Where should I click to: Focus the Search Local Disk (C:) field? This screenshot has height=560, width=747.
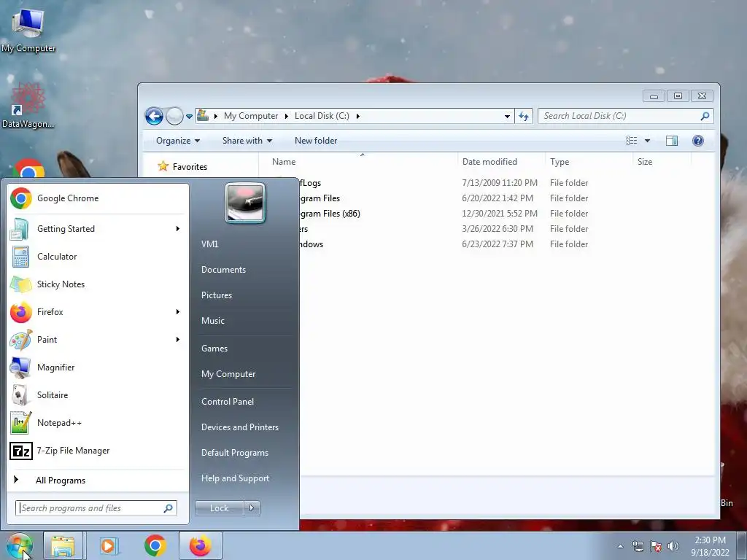[625, 116]
